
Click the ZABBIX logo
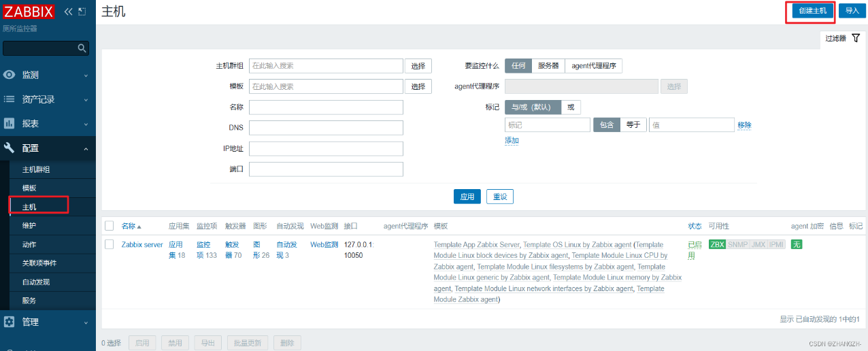[29, 11]
